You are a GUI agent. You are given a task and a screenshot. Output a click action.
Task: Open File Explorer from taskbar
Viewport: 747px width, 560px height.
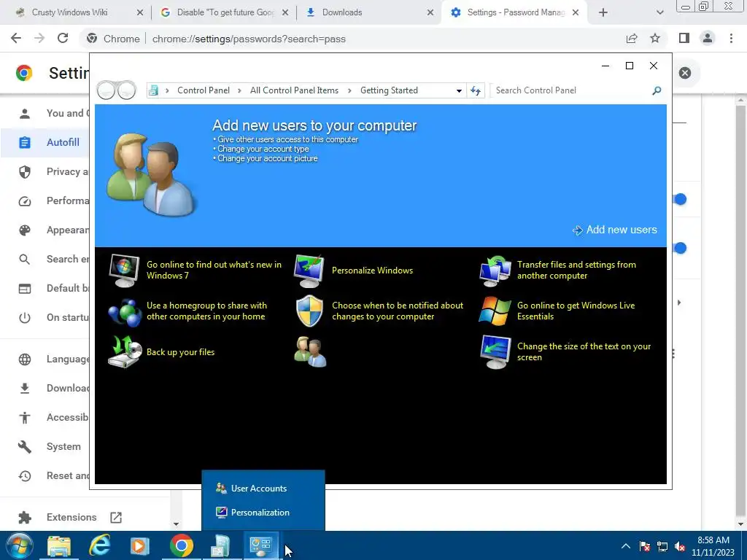pos(59,545)
